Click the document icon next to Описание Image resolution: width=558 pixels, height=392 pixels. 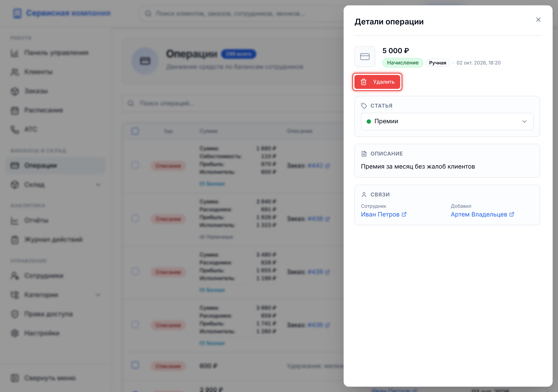pos(364,154)
